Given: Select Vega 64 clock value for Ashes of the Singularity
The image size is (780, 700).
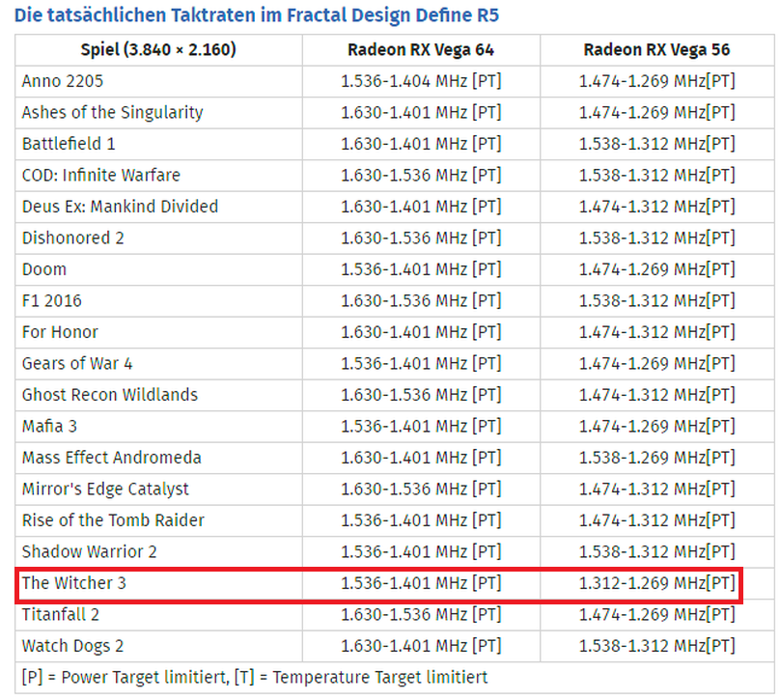Looking at the screenshot, I should point(421,112).
